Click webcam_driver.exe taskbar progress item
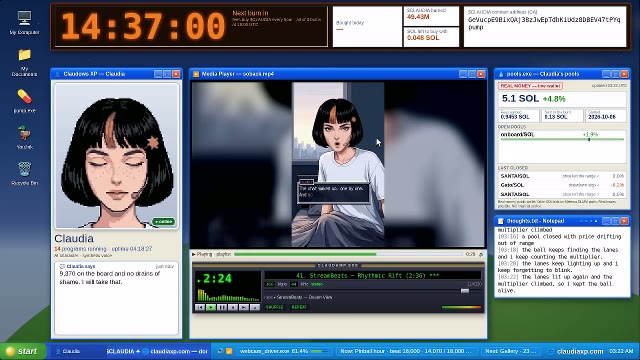640x360 pixels. tap(284, 351)
